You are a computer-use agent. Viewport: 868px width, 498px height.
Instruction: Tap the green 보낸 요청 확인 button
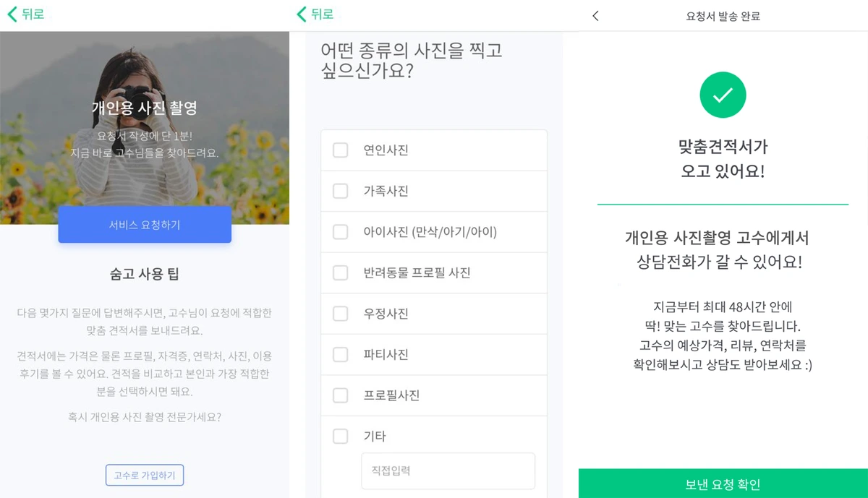point(723,484)
